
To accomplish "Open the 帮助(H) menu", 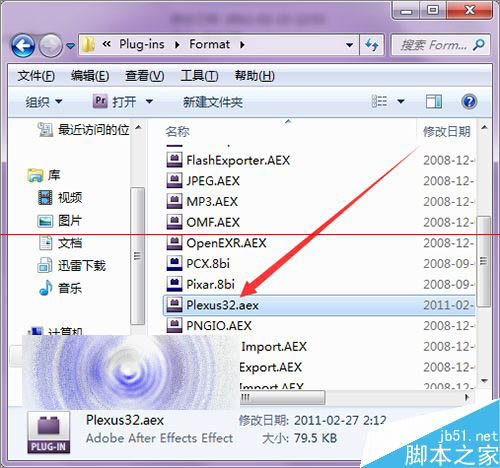I will point(255,76).
